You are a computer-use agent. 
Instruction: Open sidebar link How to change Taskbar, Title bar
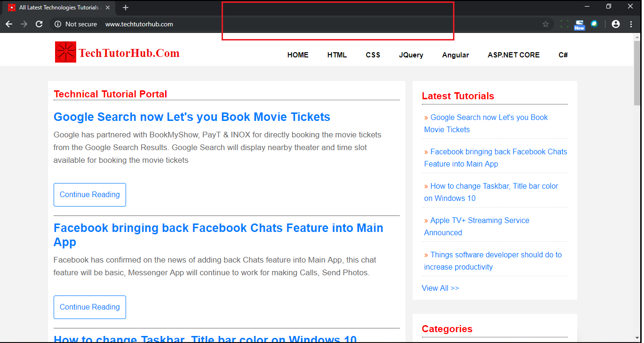point(491,192)
